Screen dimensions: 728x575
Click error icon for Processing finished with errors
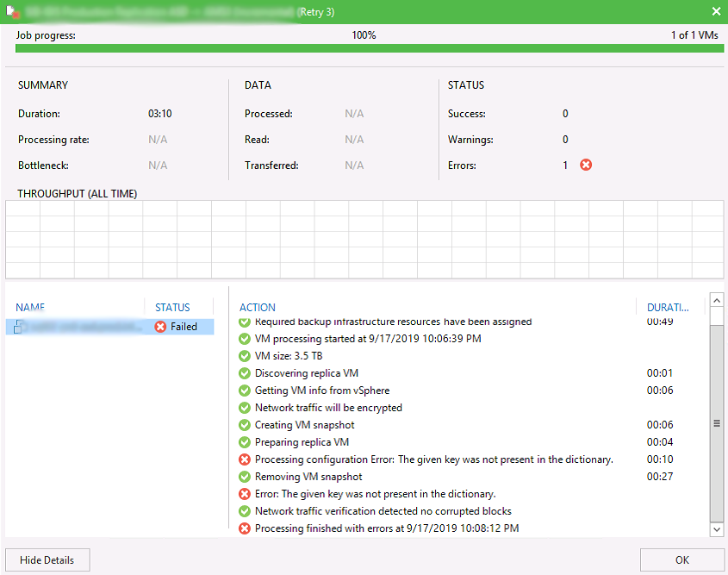point(245,528)
